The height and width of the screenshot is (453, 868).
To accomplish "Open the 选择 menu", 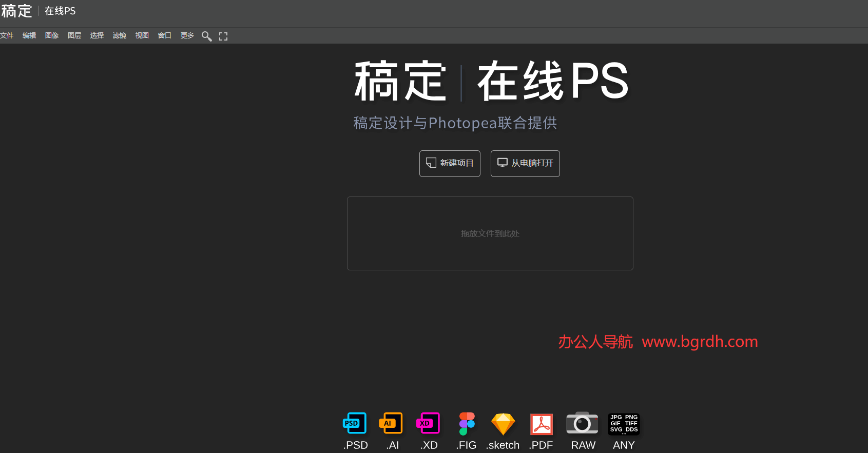I will [97, 35].
